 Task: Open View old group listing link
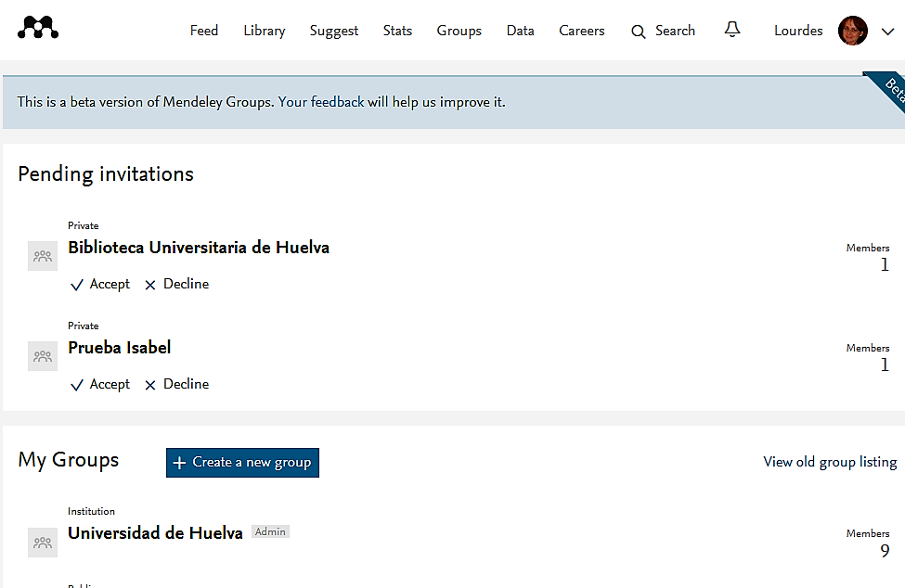pos(830,462)
